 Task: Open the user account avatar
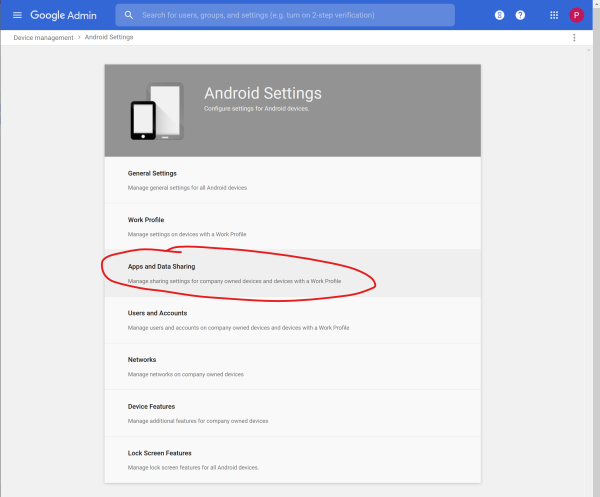[577, 15]
